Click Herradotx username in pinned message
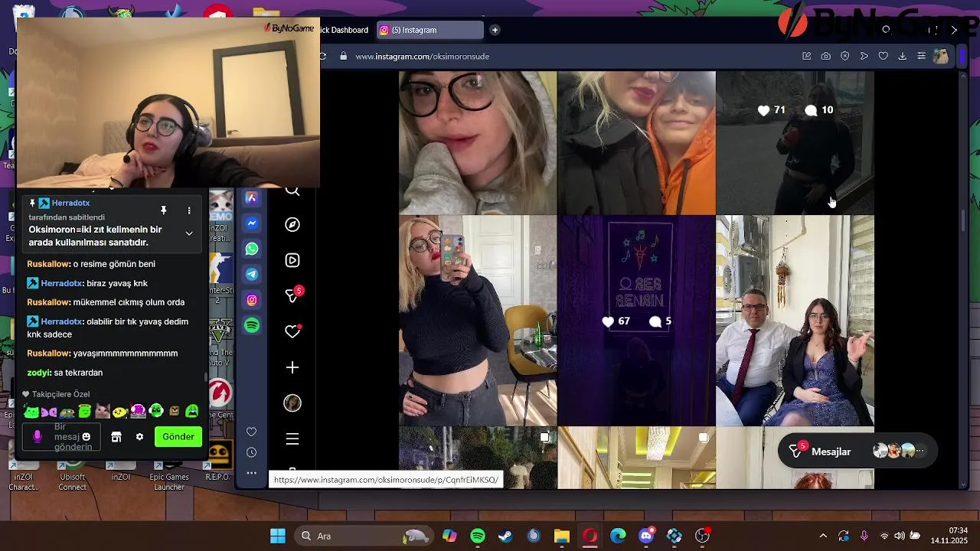This screenshot has height=551, width=980. [70, 203]
